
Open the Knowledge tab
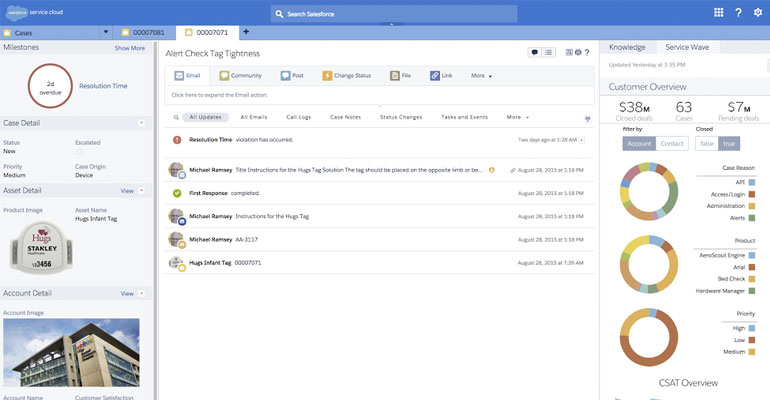[627, 47]
